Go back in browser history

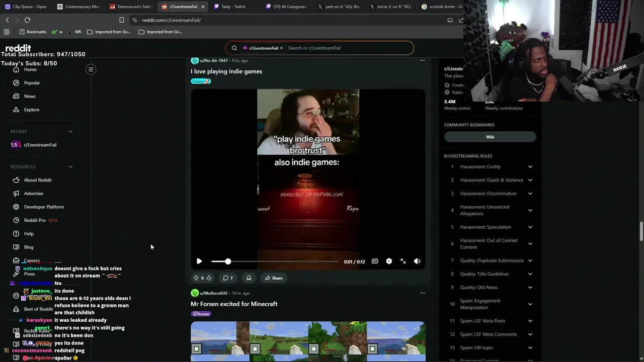pos(7,20)
